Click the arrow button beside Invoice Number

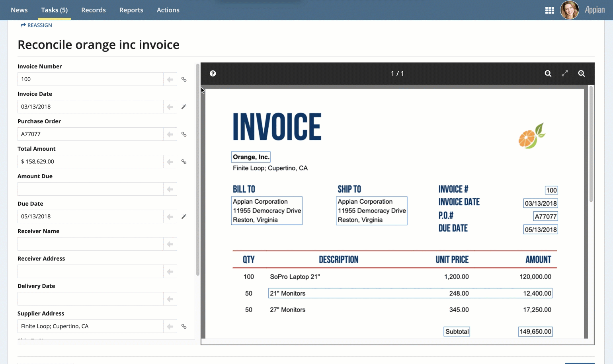pyautogui.click(x=170, y=79)
